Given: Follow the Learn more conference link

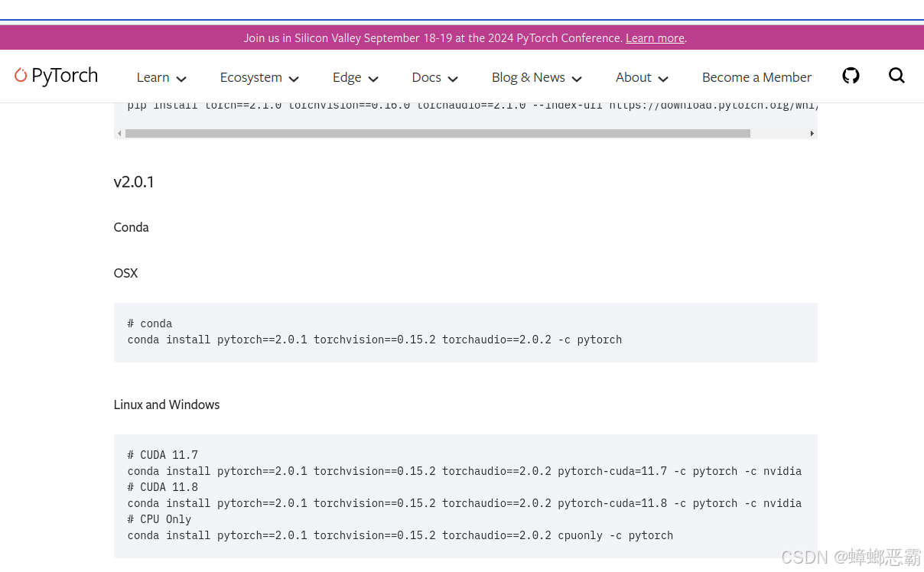Looking at the screenshot, I should click(655, 38).
